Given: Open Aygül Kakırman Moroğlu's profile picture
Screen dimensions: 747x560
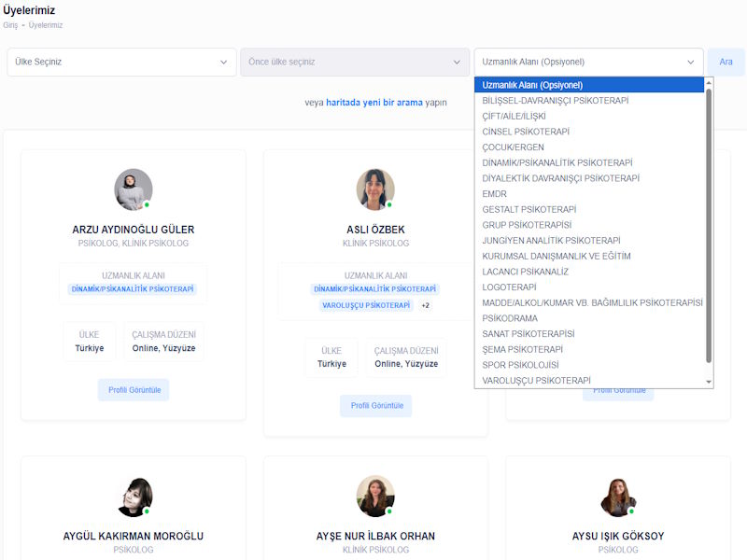Looking at the screenshot, I should [134, 497].
